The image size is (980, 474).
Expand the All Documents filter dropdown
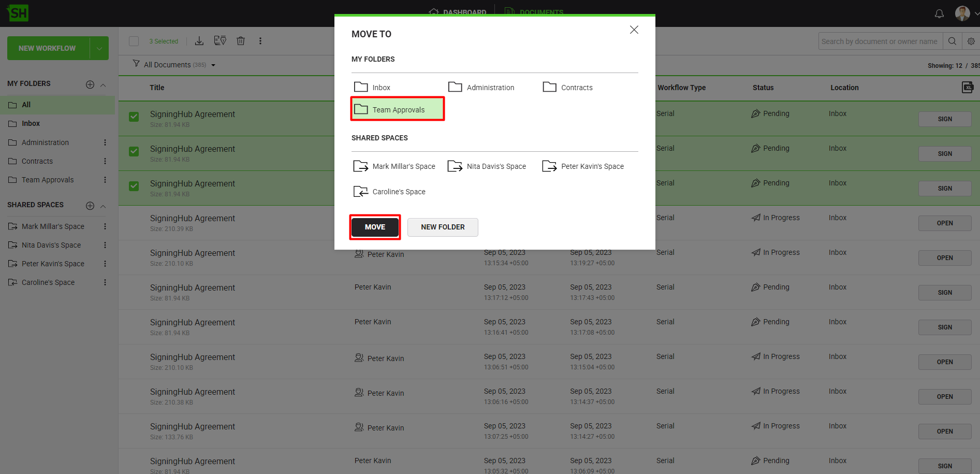pyautogui.click(x=213, y=65)
